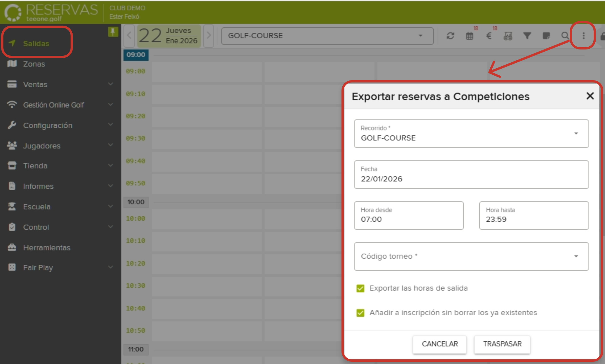Click the CANCELAR button
The height and width of the screenshot is (364, 605).
[440, 344]
